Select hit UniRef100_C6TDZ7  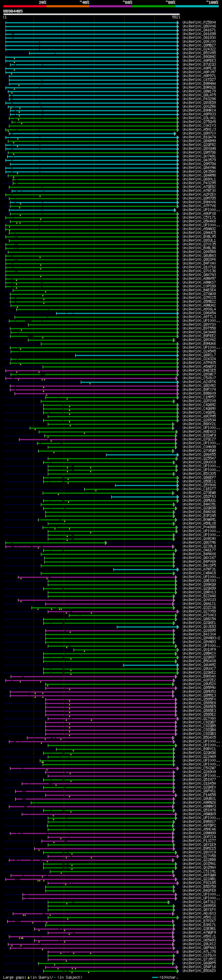click(199, 80)
